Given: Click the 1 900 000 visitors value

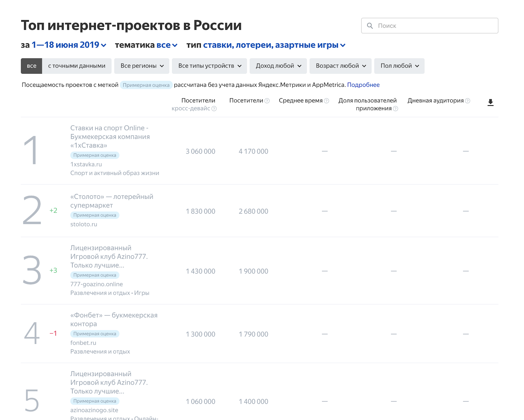Looking at the screenshot, I should point(253,271).
